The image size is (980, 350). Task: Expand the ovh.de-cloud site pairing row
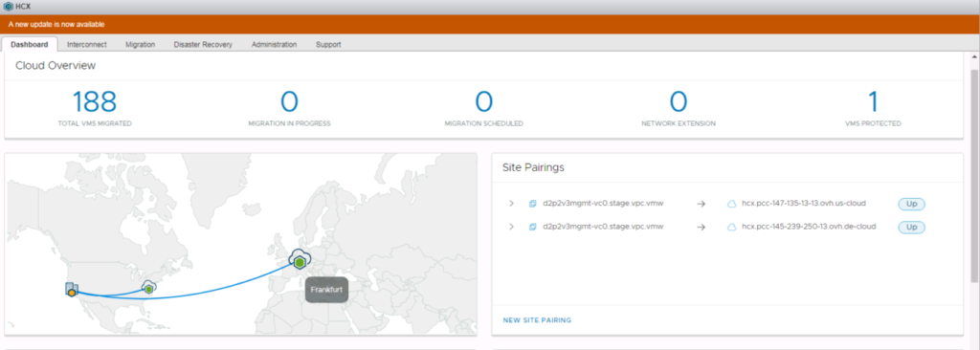click(511, 227)
